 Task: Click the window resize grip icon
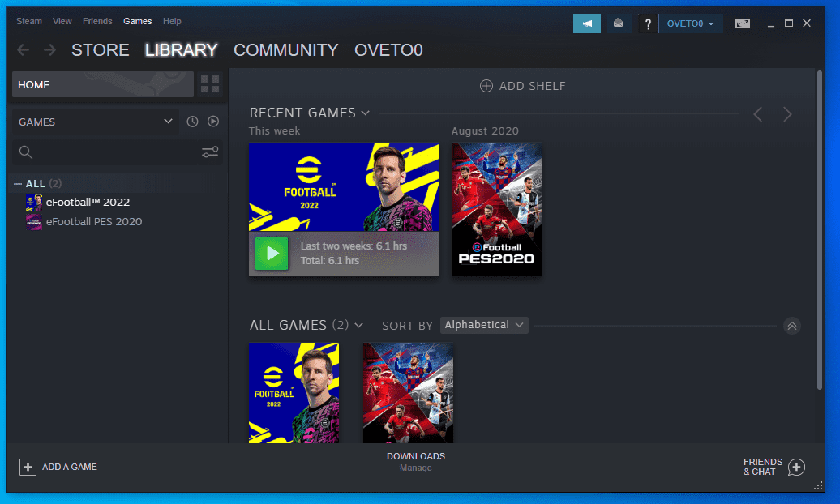819,486
